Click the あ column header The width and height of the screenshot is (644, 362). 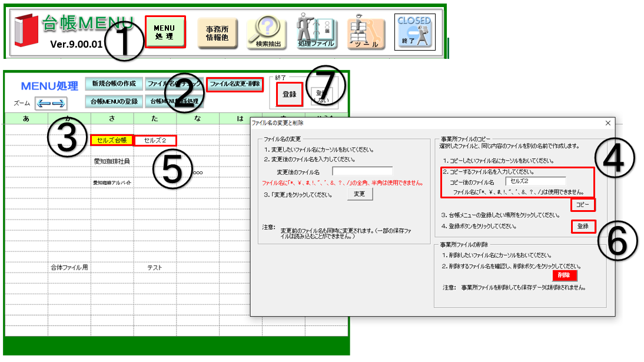coord(26,119)
